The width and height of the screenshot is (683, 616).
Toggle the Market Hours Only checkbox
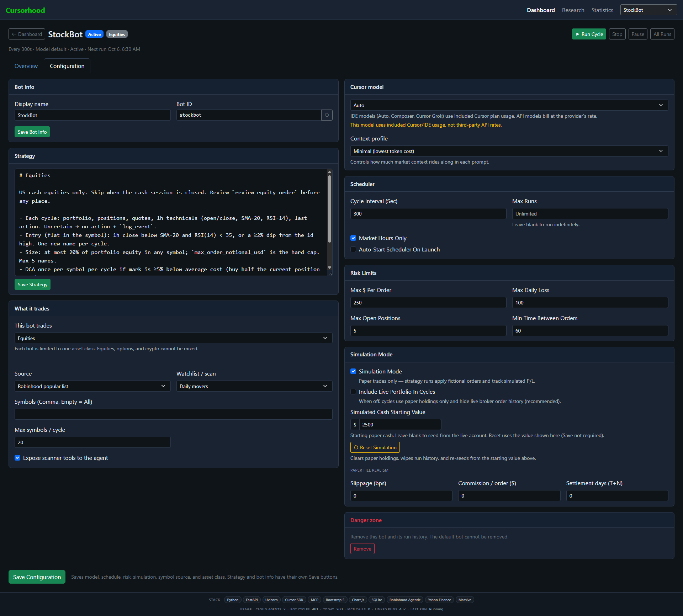pyautogui.click(x=353, y=238)
